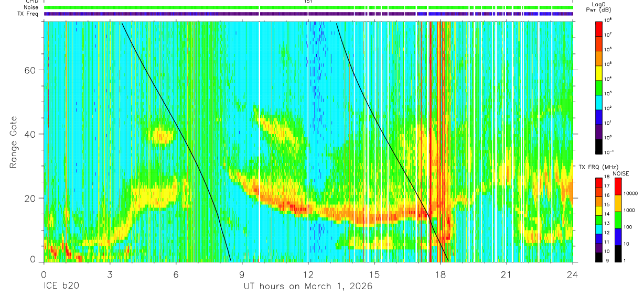Click the 100 label on NOISE legend

click(628, 228)
